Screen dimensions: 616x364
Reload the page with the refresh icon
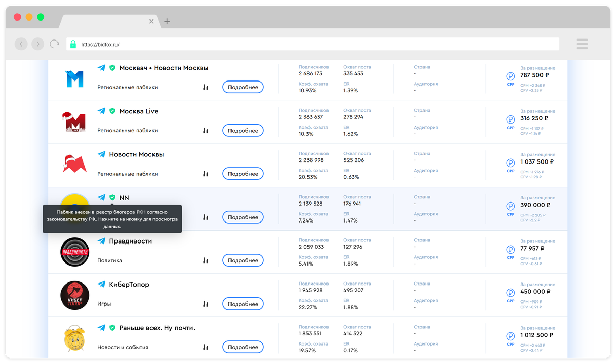[54, 44]
